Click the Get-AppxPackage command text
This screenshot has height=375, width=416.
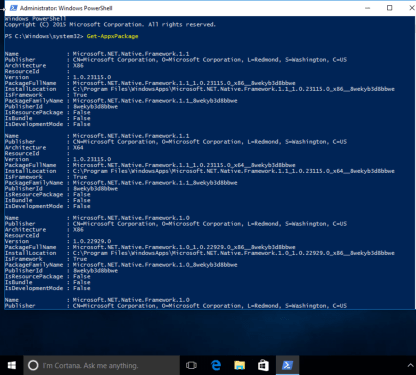coord(112,36)
